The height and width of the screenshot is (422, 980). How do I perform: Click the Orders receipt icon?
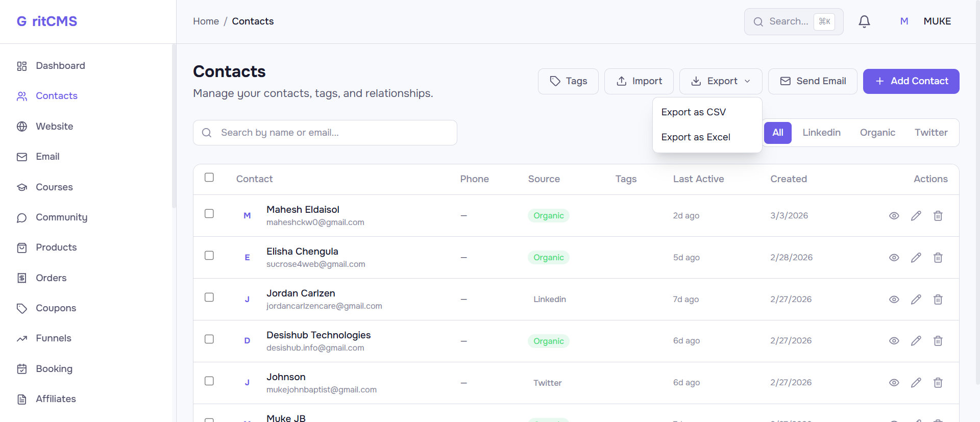[x=22, y=278]
